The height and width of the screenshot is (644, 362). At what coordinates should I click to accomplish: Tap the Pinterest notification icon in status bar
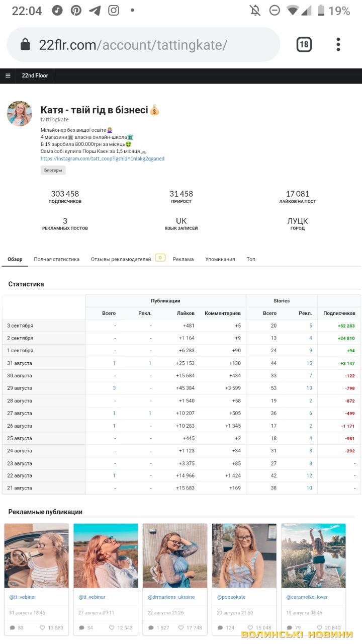pyautogui.click(x=76, y=11)
